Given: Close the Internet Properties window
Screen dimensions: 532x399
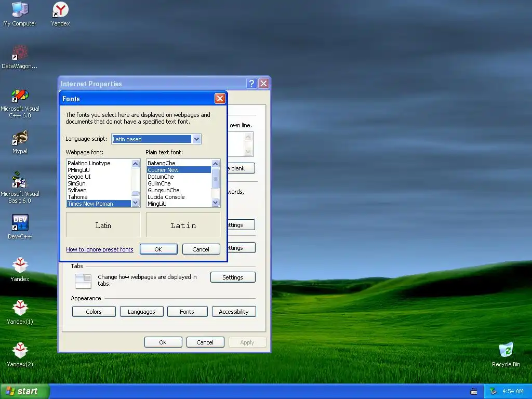Looking at the screenshot, I should [x=263, y=84].
